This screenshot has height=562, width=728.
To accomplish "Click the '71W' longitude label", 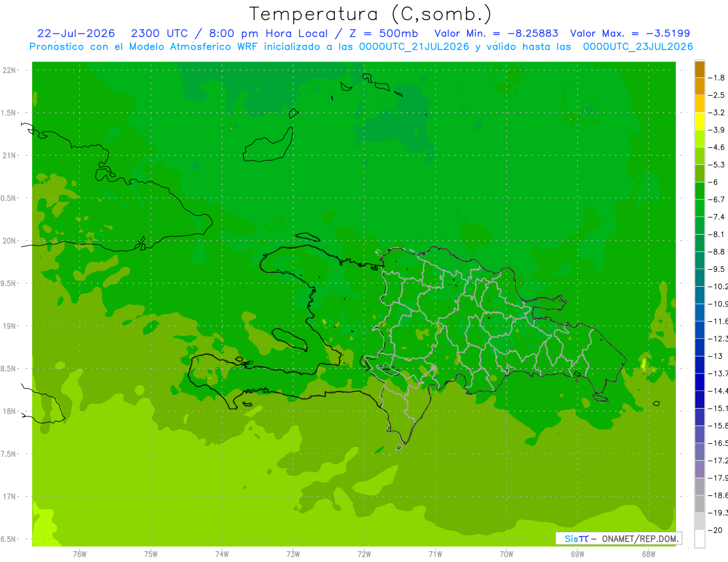I will pyautogui.click(x=435, y=554).
